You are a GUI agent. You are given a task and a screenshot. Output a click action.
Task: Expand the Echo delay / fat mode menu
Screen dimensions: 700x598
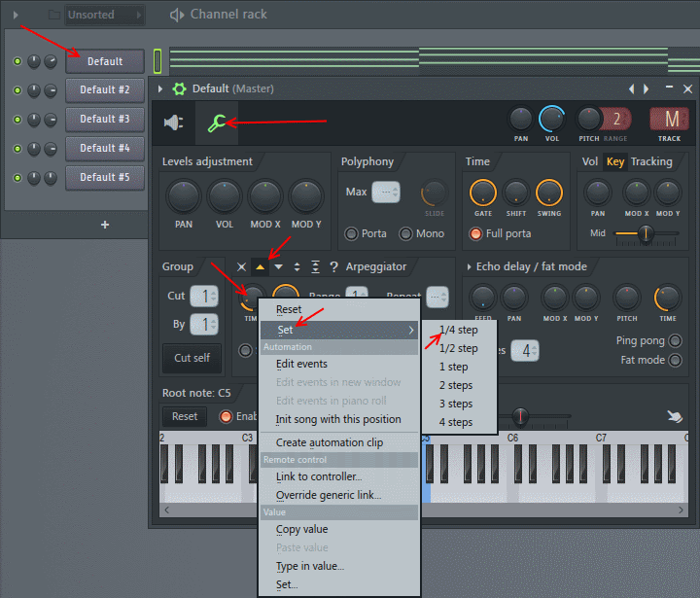coord(469,266)
